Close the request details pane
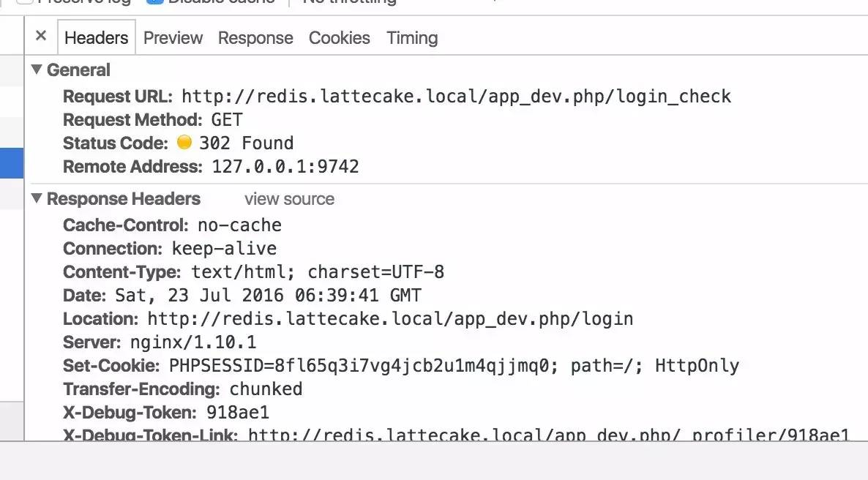 click(40, 36)
